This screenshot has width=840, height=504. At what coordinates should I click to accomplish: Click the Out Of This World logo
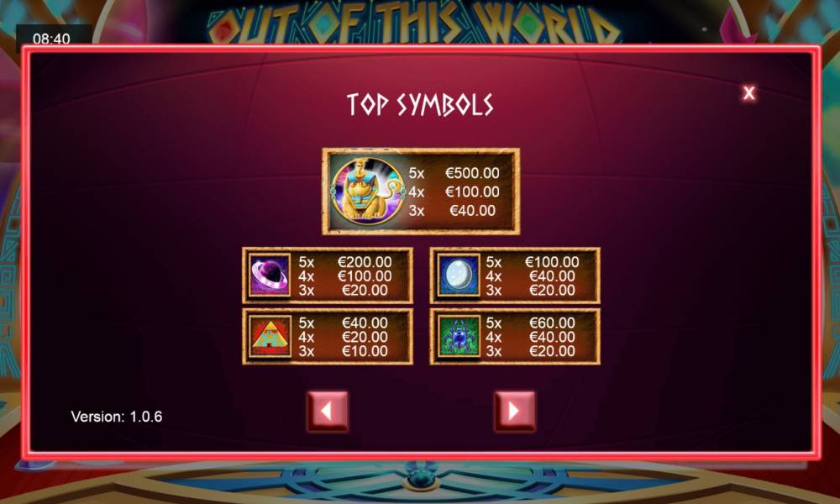pyautogui.click(x=415, y=23)
